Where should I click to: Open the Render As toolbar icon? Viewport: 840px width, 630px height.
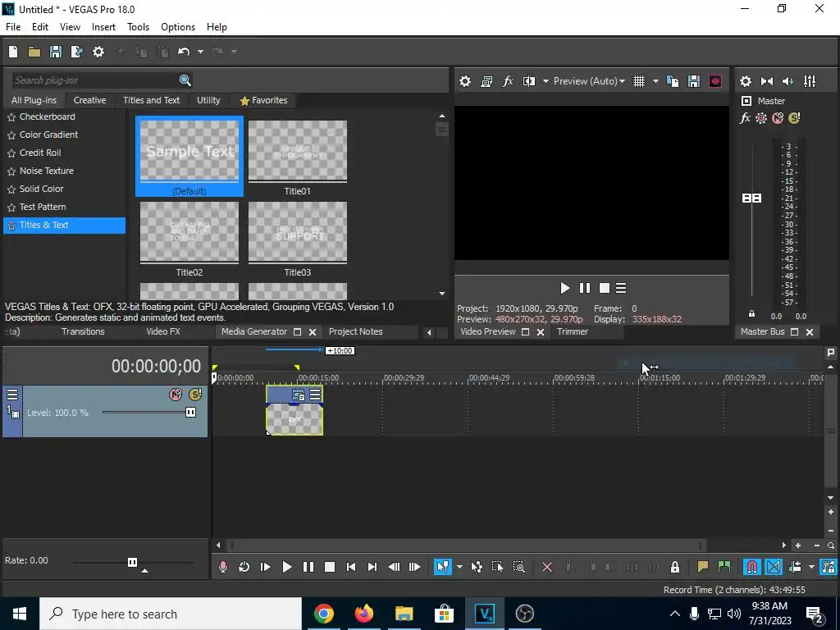tap(76, 52)
